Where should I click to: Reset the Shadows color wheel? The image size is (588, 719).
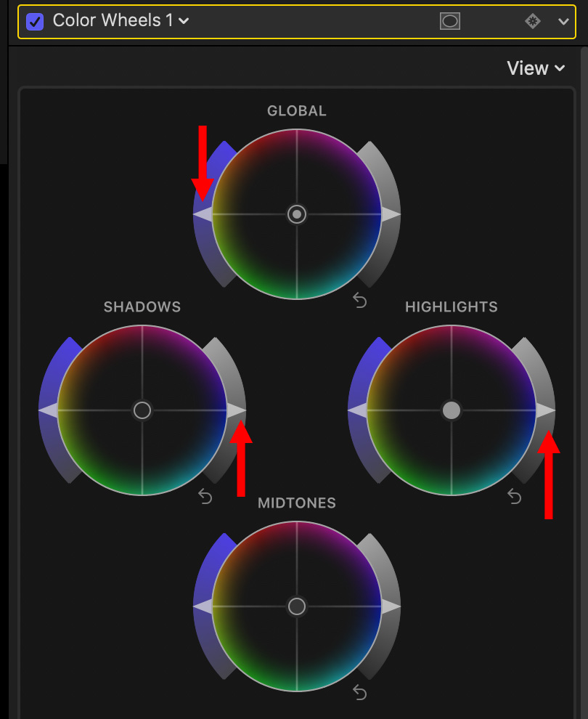coord(205,497)
